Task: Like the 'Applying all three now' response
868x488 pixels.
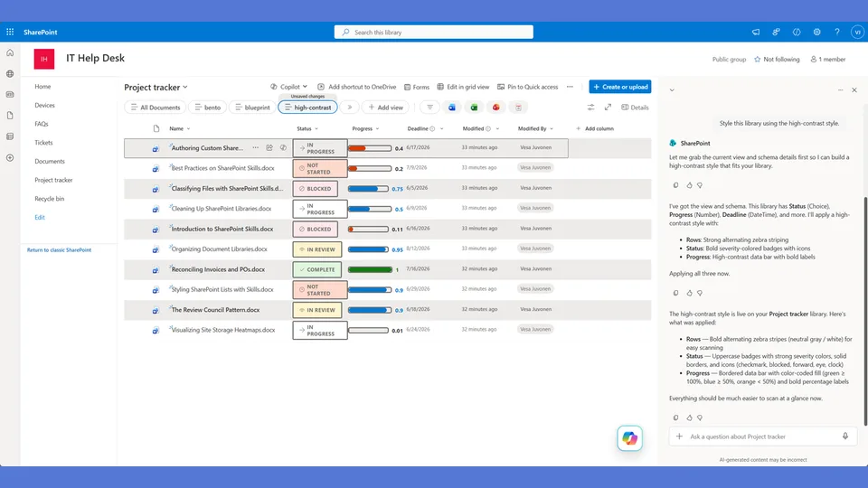Action: tap(689, 293)
